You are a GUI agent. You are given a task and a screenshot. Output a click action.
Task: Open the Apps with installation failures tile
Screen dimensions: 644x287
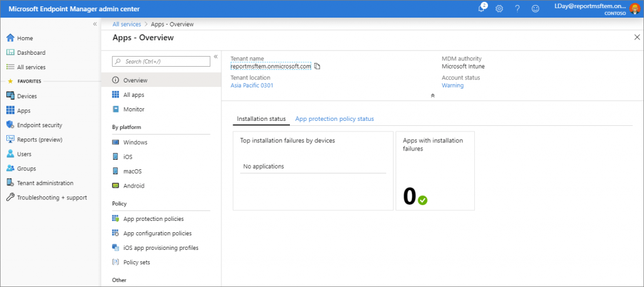(x=435, y=171)
